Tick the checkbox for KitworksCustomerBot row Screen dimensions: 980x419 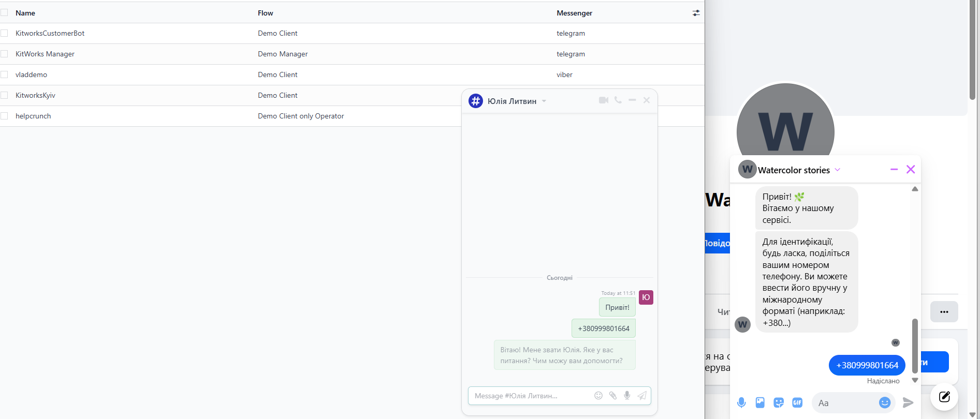click(x=5, y=33)
